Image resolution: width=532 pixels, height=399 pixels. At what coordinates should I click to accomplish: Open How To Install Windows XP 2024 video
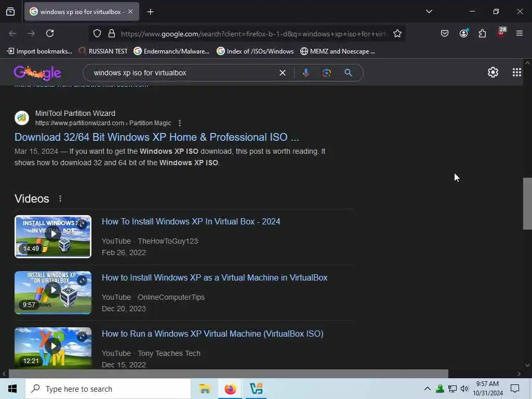tap(191, 221)
